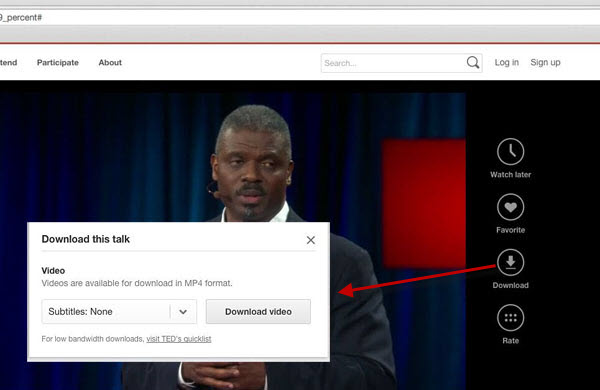This screenshot has height=390, width=600.
Task: Click the Log in link
Action: coord(507,62)
